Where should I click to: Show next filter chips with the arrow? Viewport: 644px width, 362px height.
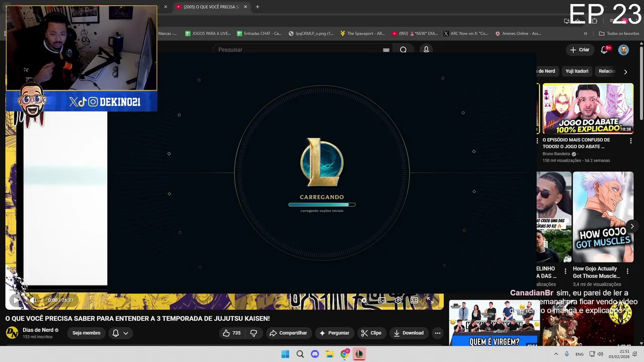625,72
